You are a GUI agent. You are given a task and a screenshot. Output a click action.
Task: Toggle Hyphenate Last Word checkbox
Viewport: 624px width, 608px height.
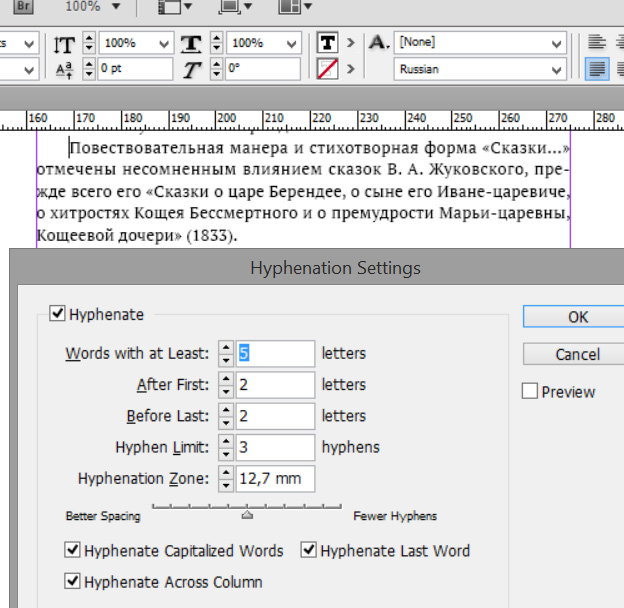pyautogui.click(x=309, y=551)
